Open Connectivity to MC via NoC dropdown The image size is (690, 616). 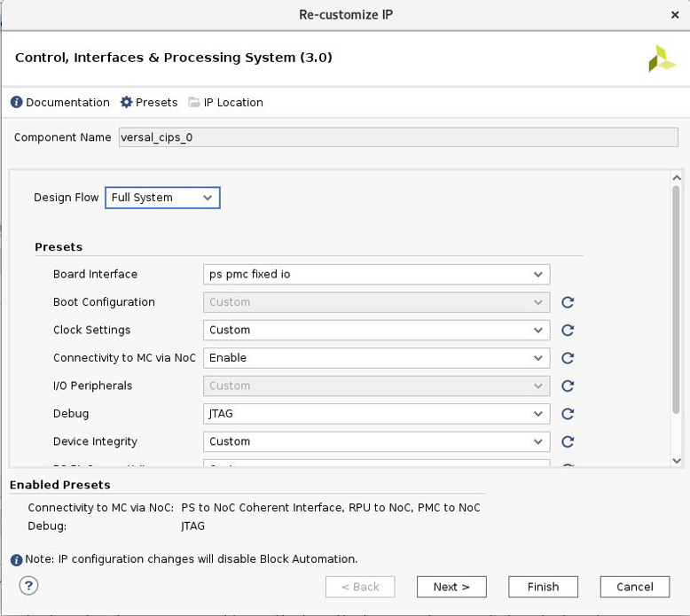[376, 358]
